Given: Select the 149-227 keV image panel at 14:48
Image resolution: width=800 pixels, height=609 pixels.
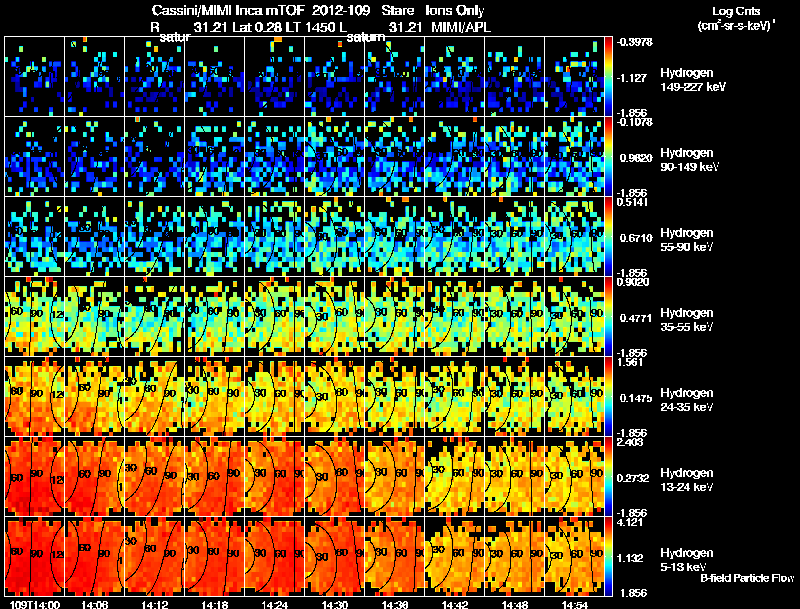Looking at the screenshot, I should [515, 76].
